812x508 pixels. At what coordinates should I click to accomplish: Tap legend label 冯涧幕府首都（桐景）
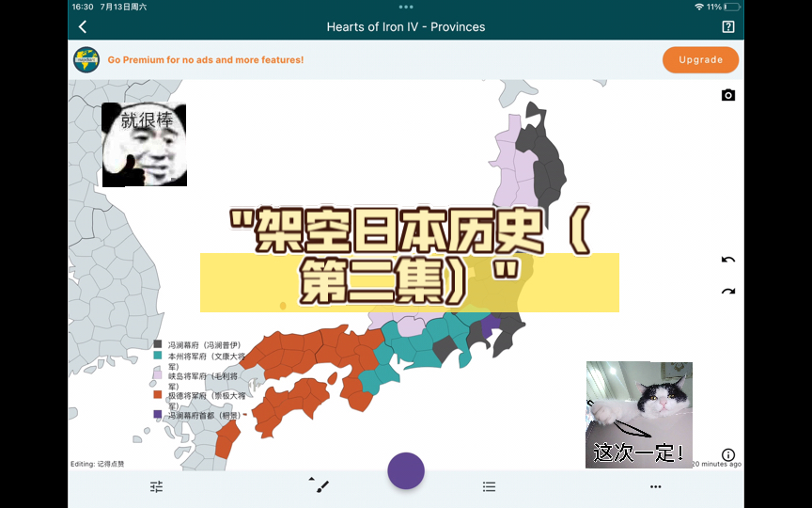tap(204, 415)
